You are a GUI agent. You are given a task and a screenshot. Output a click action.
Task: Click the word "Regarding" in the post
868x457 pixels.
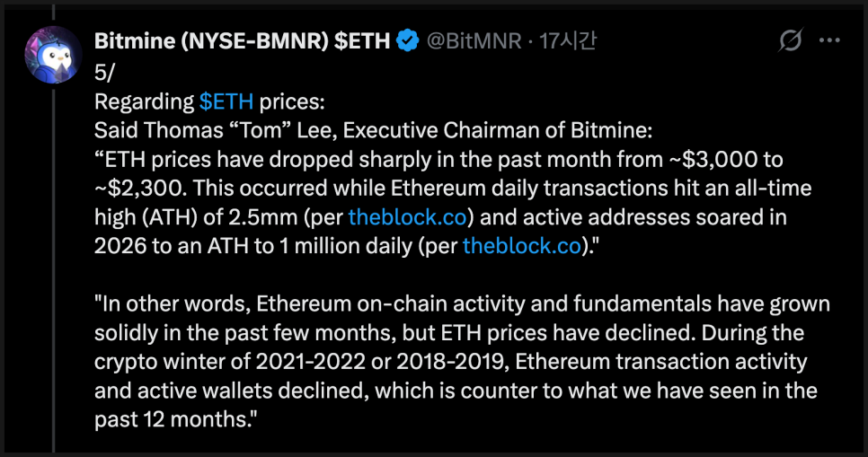pyautogui.click(x=143, y=101)
